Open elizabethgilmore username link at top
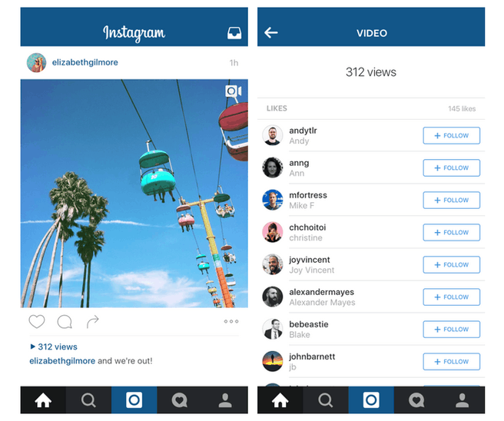Viewport: 504px width, 421px height. [85, 62]
